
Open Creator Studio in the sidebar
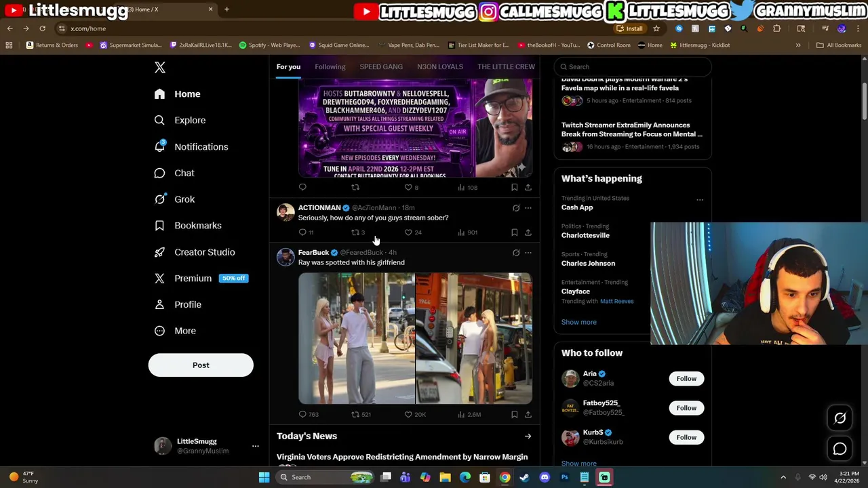[x=195, y=252]
